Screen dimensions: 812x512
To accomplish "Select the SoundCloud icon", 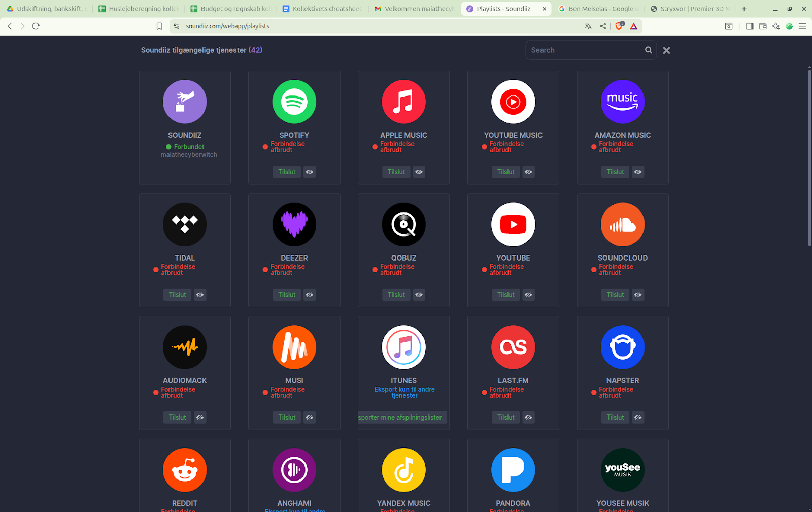I will click(623, 224).
